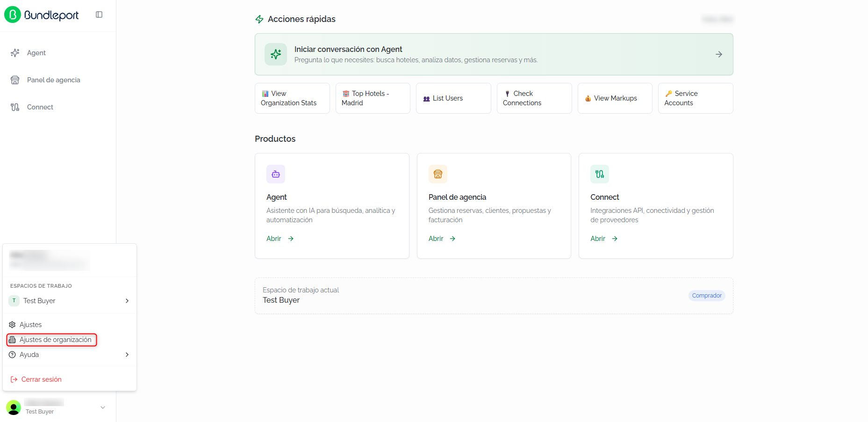Click the Acciones rápidas heading text

pos(301,19)
